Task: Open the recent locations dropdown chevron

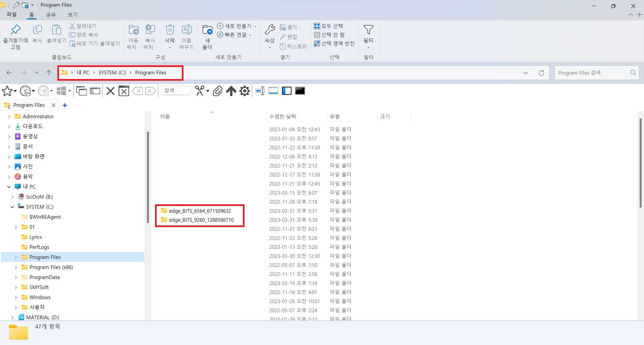Action: click(37, 73)
